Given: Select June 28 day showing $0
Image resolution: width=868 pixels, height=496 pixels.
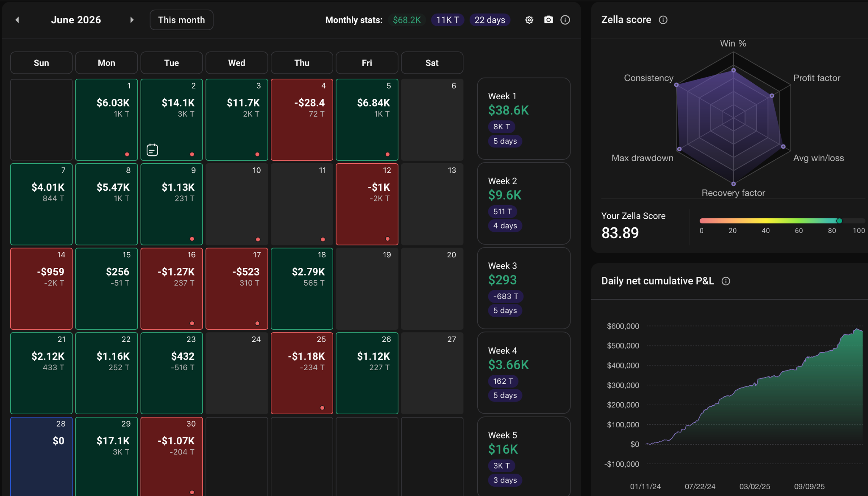Looking at the screenshot, I should (42, 457).
